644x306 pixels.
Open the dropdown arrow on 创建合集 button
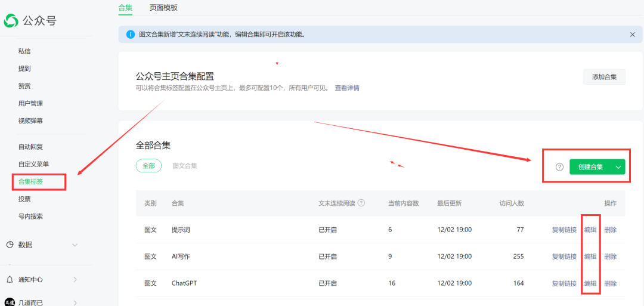pos(618,167)
